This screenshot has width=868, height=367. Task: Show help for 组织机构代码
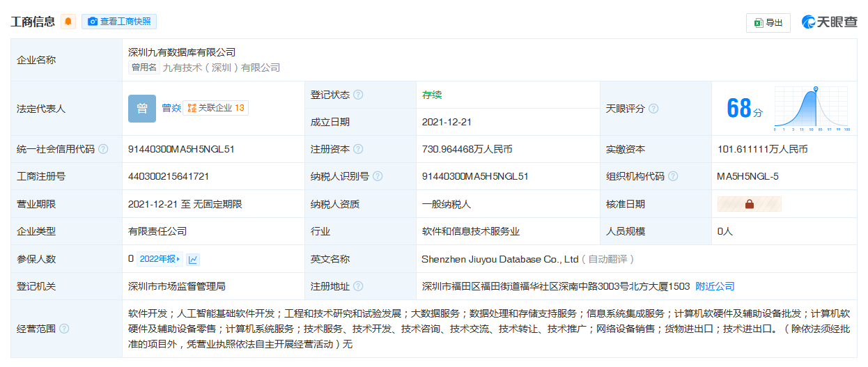[673, 176]
